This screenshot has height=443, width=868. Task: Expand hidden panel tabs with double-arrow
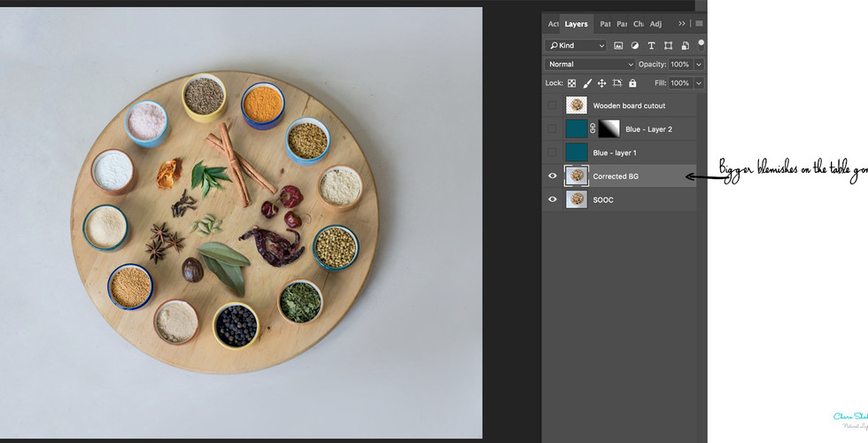[x=681, y=24]
